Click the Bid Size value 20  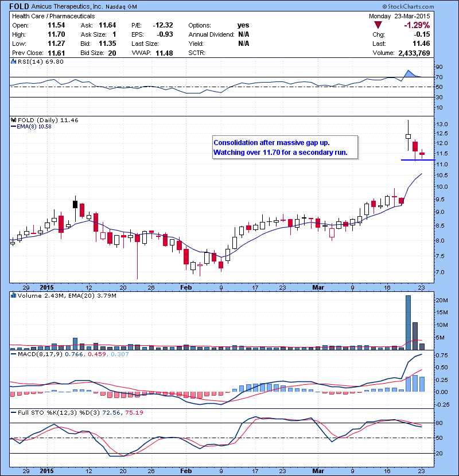(x=112, y=53)
